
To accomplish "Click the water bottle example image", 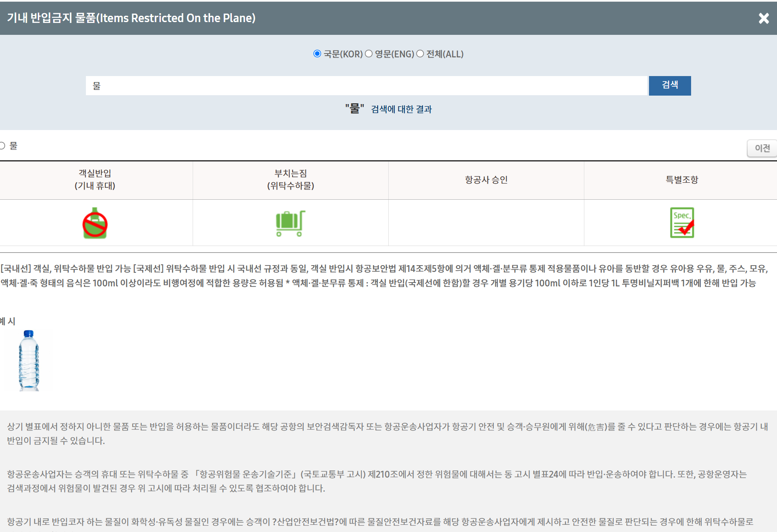I will tap(28, 360).
